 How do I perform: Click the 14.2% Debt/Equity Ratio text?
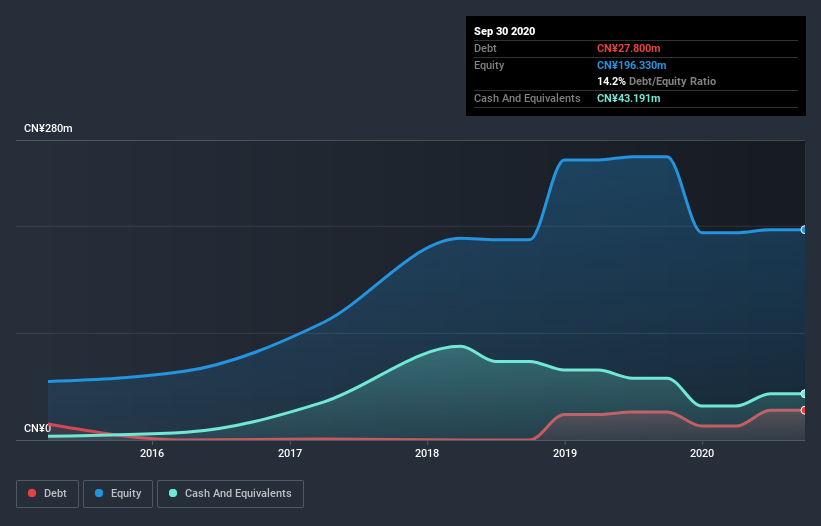point(656,81)
